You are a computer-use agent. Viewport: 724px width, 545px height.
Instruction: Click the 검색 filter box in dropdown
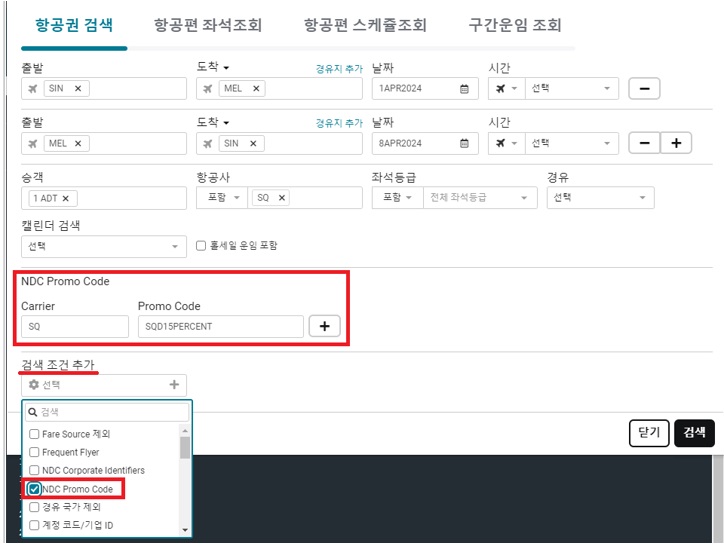pos(107,412)
